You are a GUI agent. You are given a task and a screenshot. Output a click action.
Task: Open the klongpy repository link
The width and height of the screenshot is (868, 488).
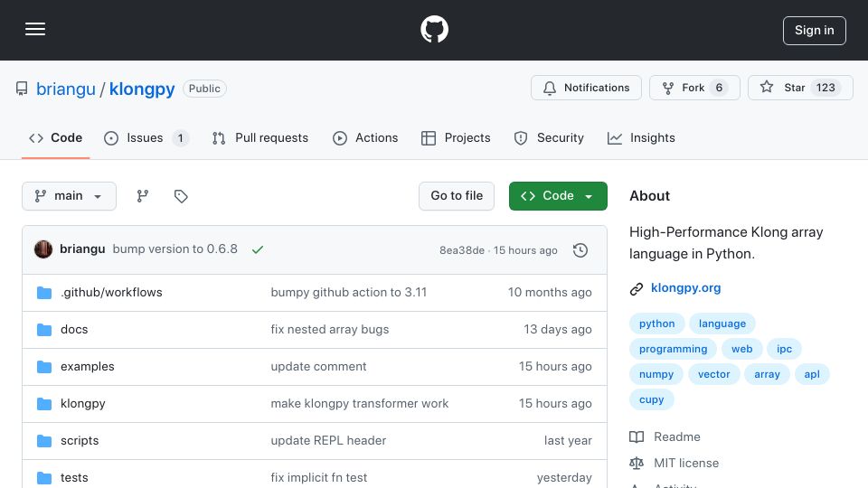(x=142, y=89)
